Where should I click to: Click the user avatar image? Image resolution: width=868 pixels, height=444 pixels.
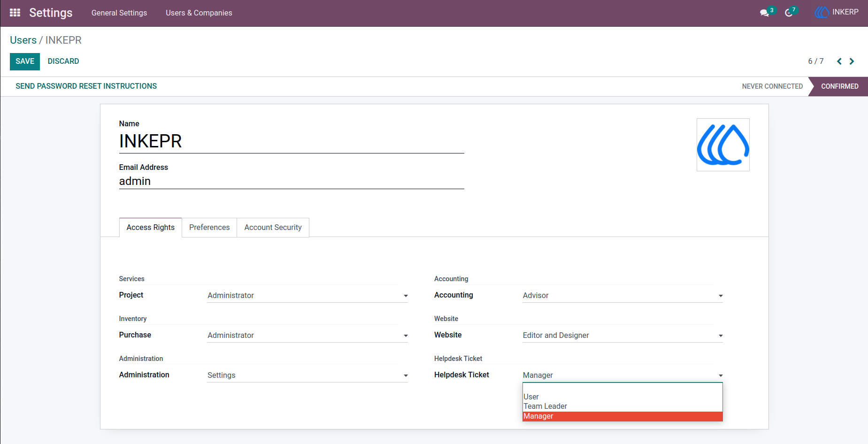723,145
